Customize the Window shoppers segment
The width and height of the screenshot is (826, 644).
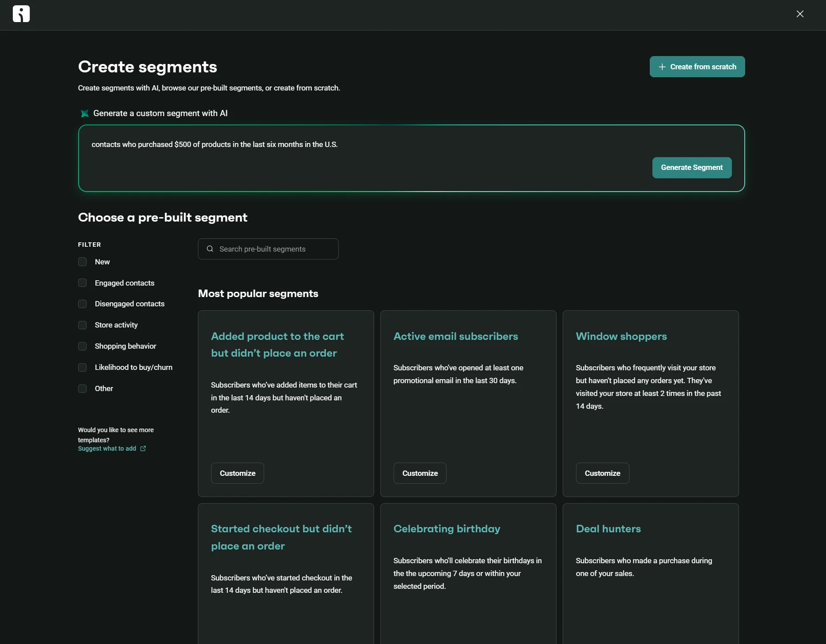(602, 473)
